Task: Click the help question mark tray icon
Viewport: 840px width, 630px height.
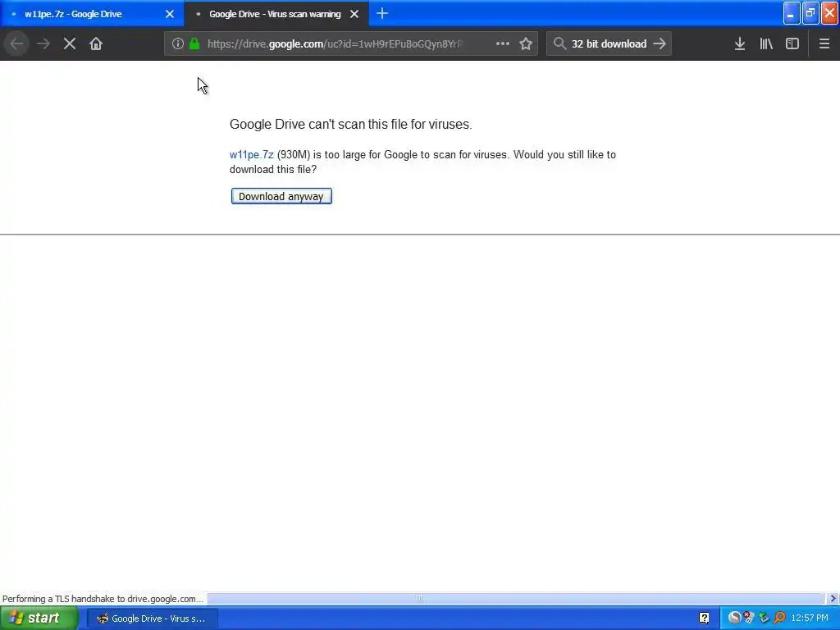Action: click(x=705, y=619)
